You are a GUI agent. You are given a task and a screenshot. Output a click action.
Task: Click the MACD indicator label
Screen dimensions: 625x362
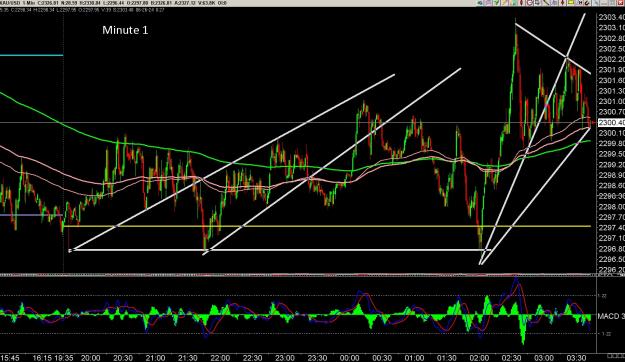tap(611, 316)
